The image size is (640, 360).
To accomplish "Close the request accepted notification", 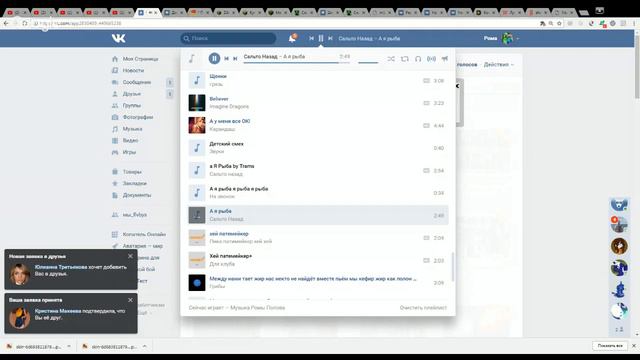I will point(130,300).
